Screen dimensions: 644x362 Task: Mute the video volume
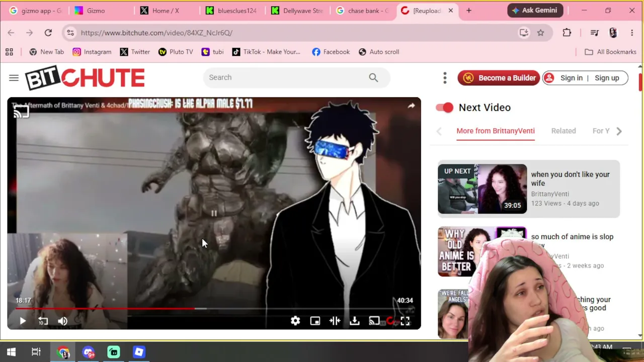tap(62, 321)
